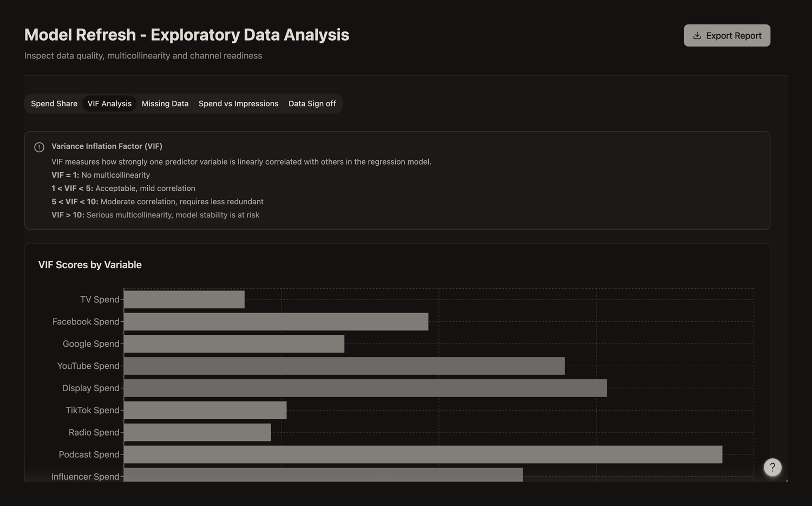
Task: Click the 'Podcast Spend' axis label
Action: point(89,455)
